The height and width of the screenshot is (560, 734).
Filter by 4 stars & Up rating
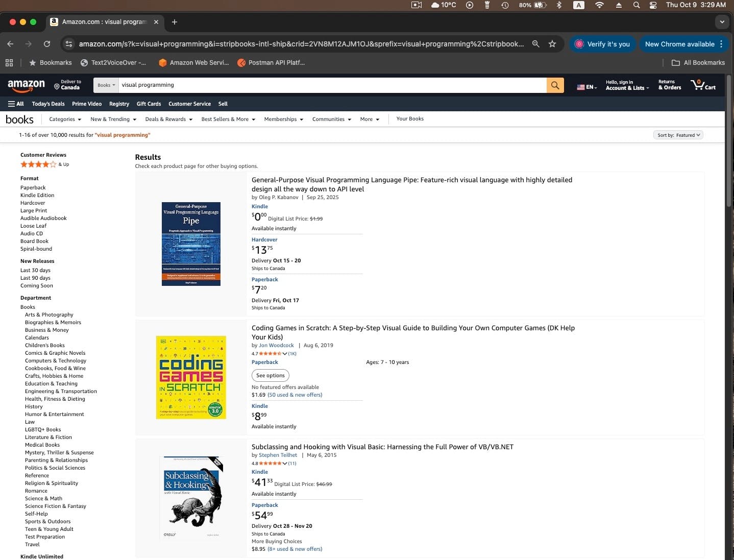pos(44,164)
